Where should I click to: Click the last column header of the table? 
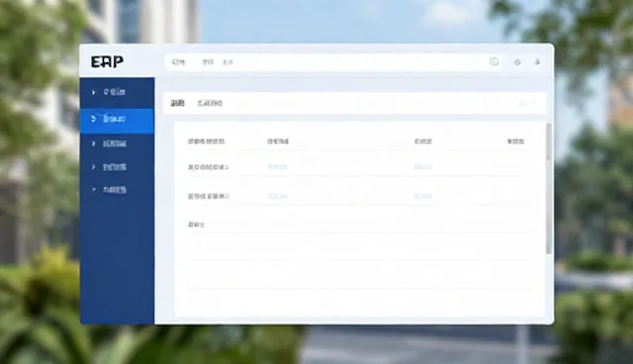click(515, 141)
